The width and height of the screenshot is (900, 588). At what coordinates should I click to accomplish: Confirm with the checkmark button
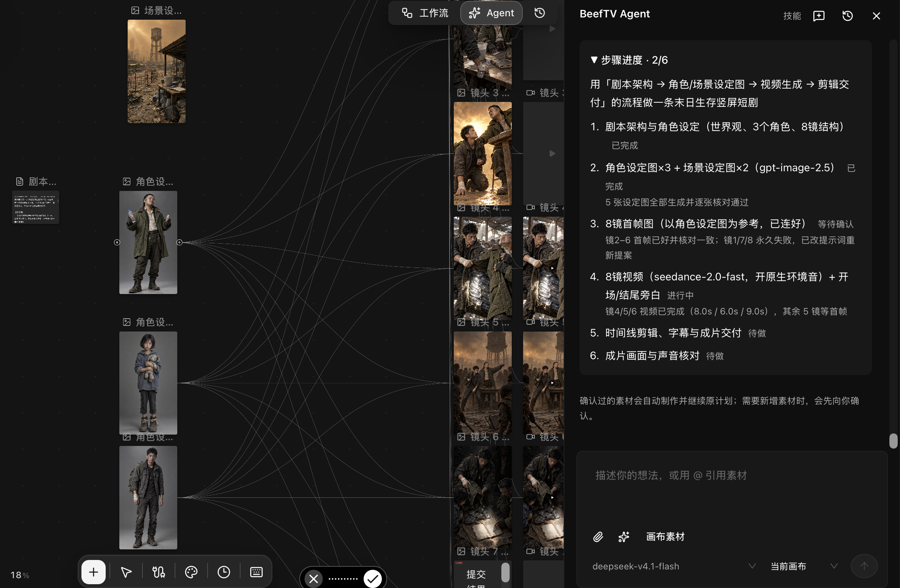click(373, 579)
